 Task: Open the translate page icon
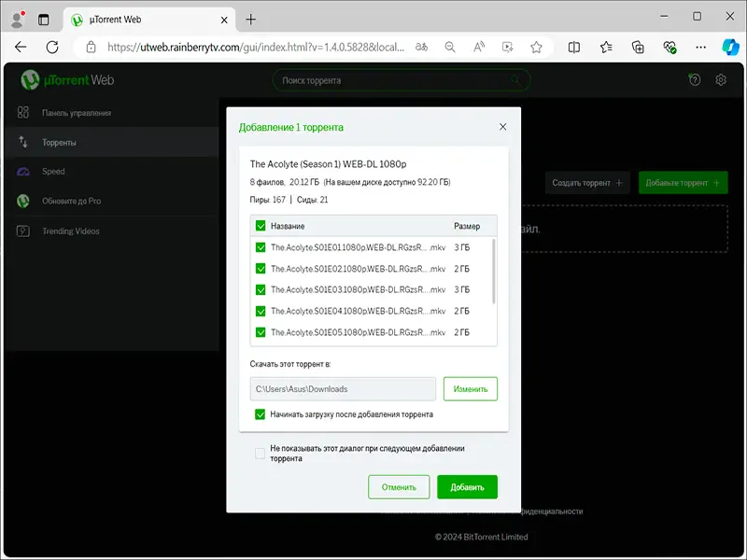pyautogui.click(x=422, y=48)
